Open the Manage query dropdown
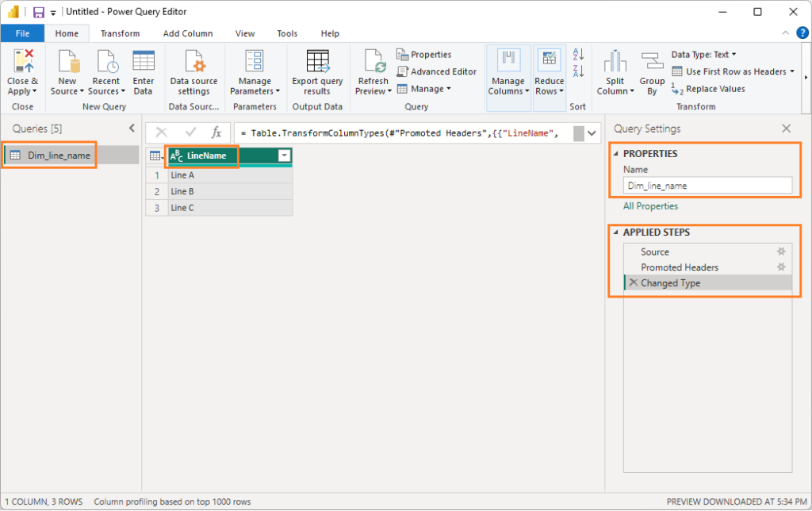 pos(424,89)
